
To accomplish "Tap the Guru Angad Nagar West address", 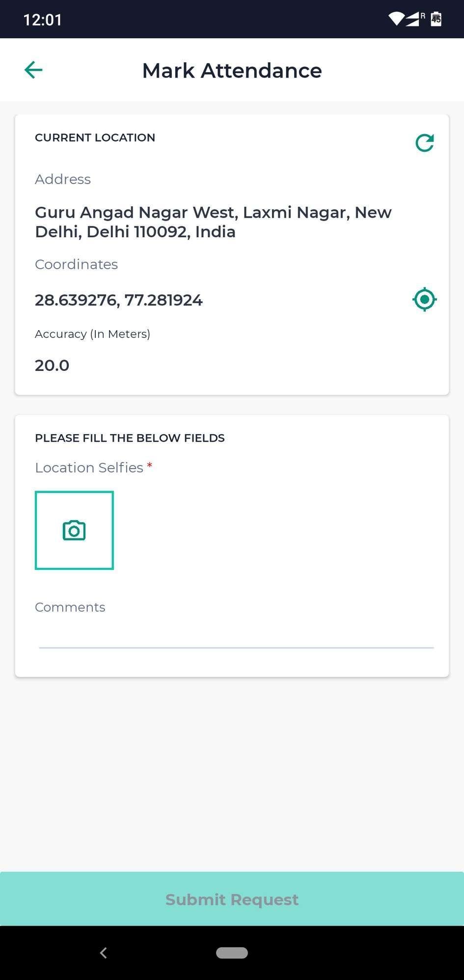I will tap(213, 222).
